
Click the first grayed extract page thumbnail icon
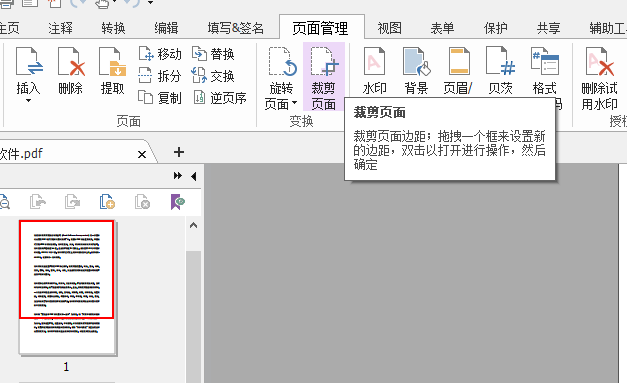38,202
